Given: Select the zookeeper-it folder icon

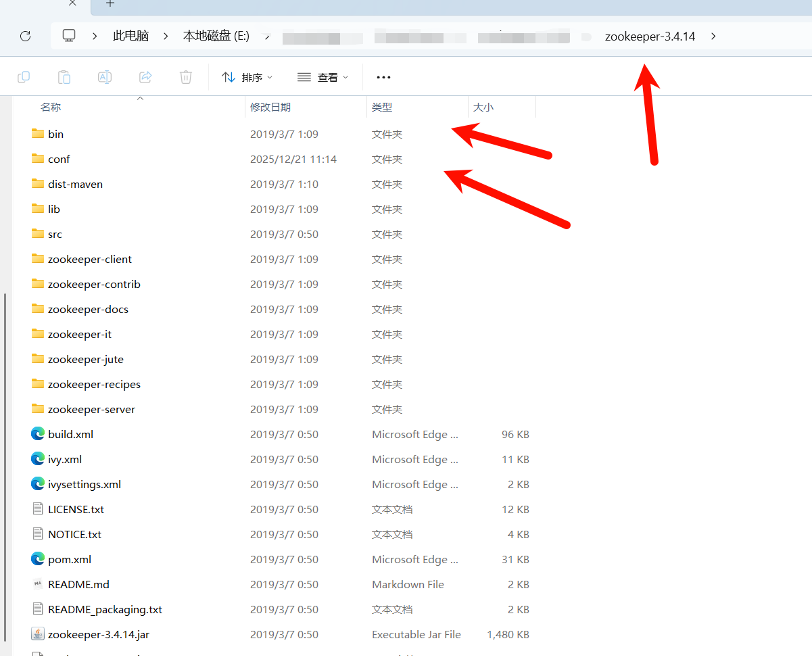Looking at the screenshot, I should (x=38, y=333).
